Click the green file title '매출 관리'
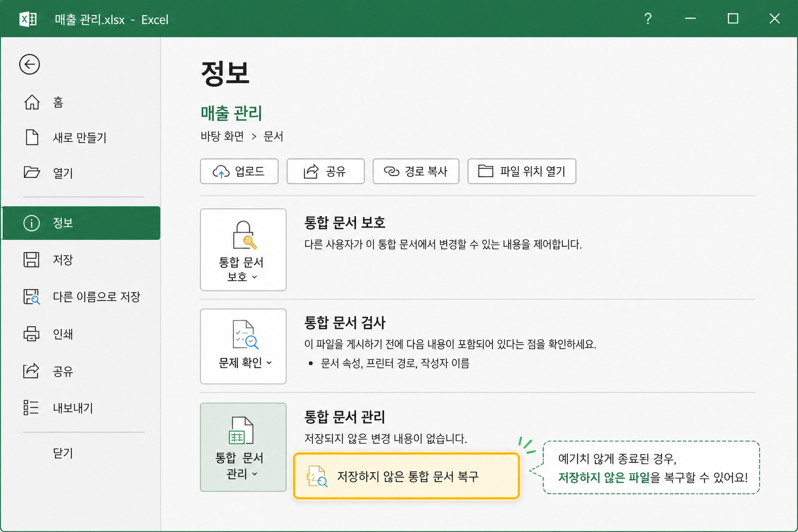Viewport: 798px width, 532px height. click(231, 113)
